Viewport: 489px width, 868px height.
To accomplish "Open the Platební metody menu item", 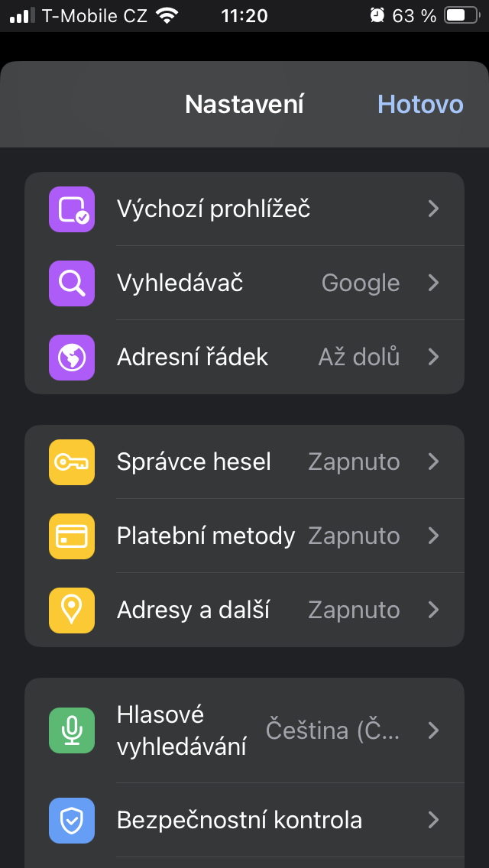I will (206, 536).
